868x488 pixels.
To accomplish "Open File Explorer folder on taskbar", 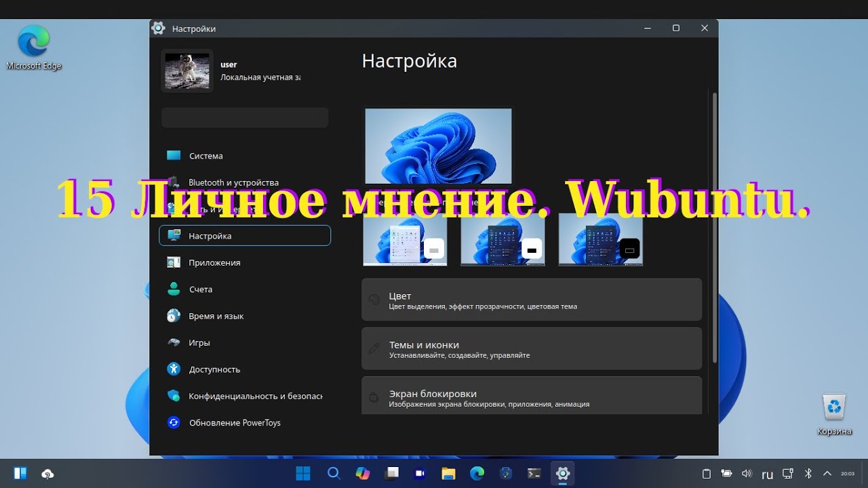I will click(x=448, y=473).
